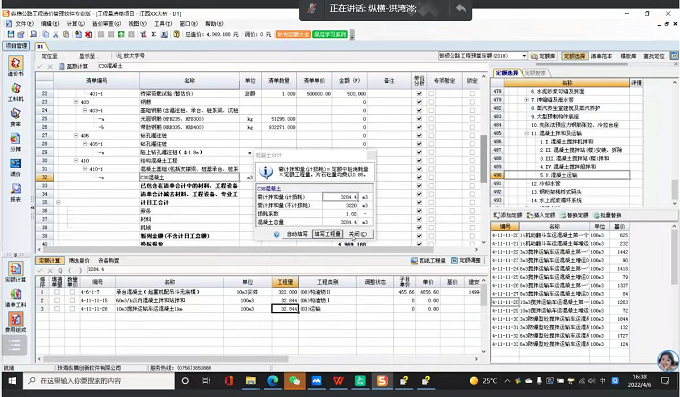Open 造价书 in the left sidebar
Viewport: 680px width, 397px height.
16,67
